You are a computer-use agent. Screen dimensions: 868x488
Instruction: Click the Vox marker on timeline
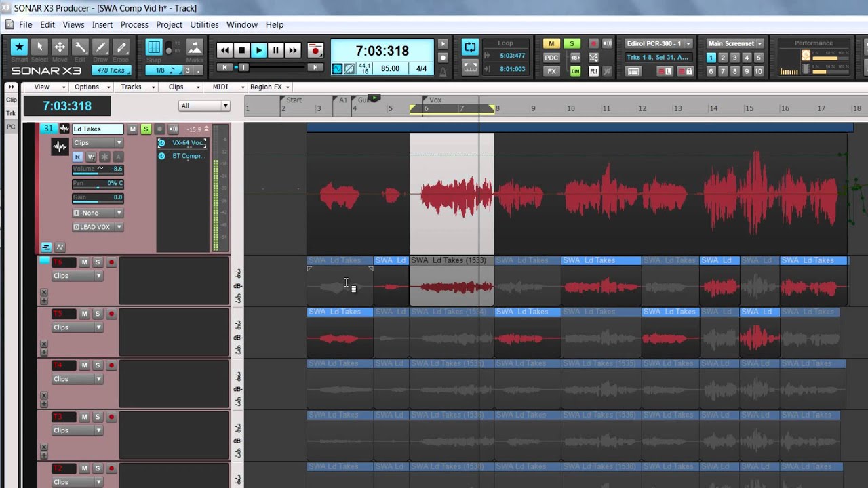435,100
